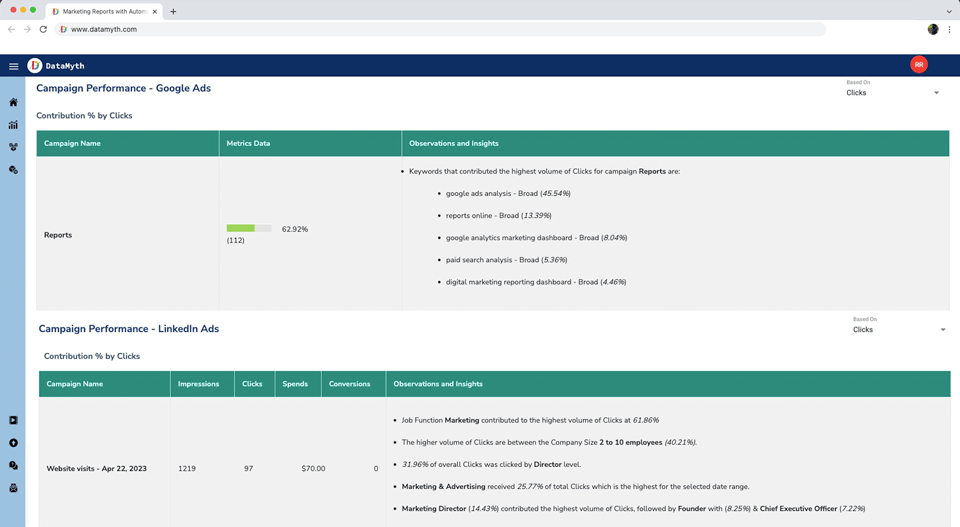Expand the Google Ads Based On Clicks dropdown
Viewport: 960px width, 527px height.
[892, 93]
